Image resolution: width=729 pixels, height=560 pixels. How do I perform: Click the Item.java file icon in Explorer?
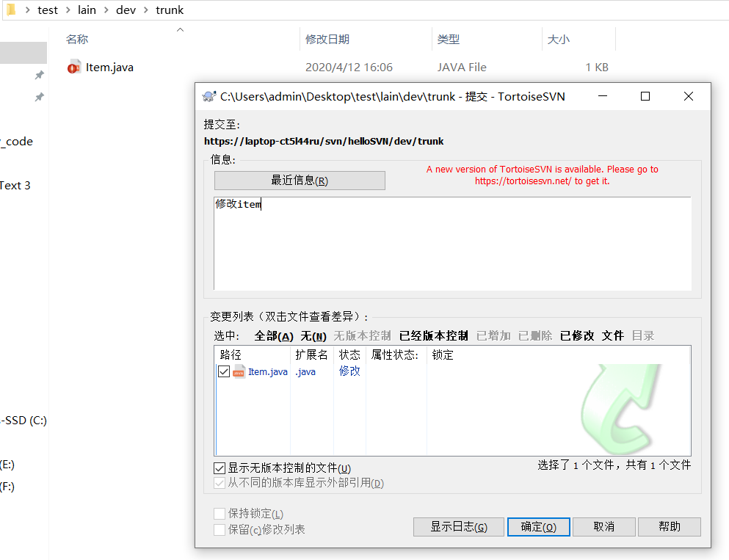tap(73, 68)
